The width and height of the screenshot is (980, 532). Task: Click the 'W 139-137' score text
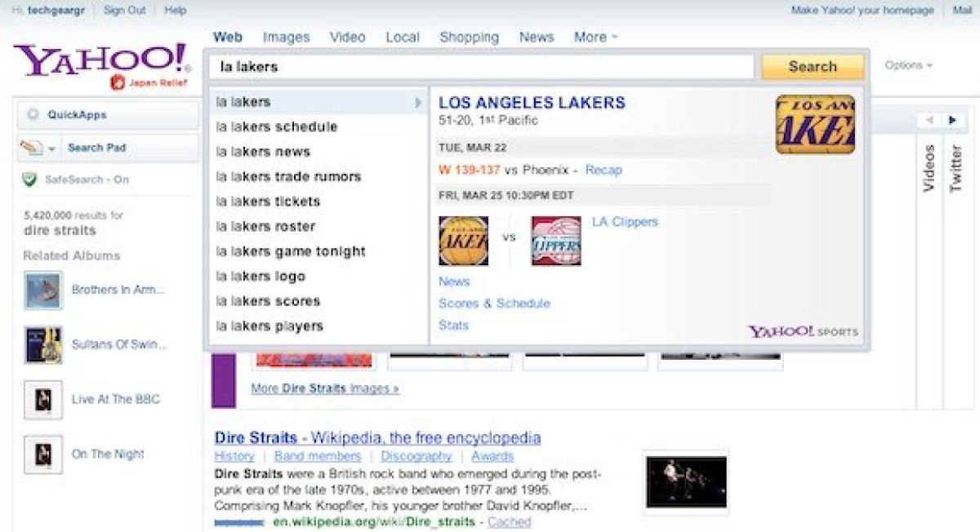coord(469,170)
